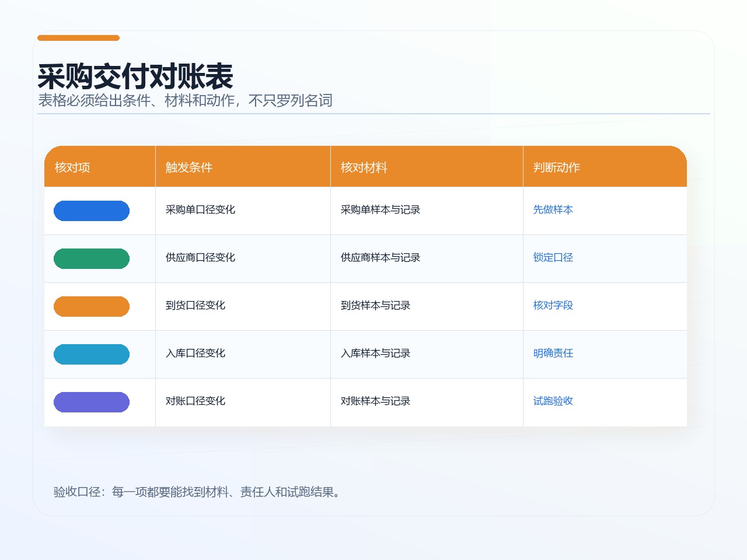Click the subtitle starting with 表格必须给出条件
Screen dimensions: 747x560
[185, 100]
